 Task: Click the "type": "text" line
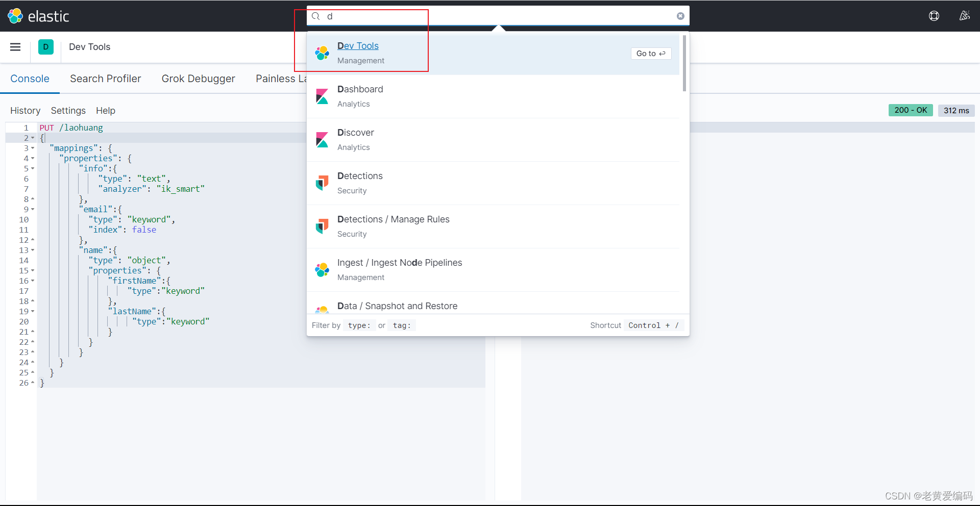coord(134,179)
